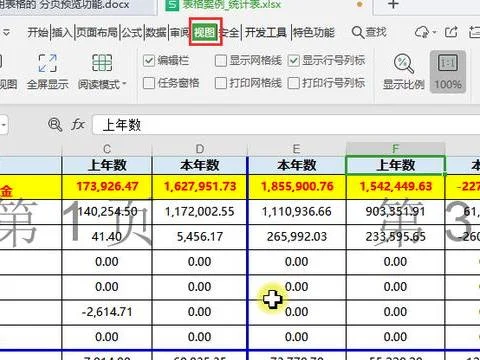Select column D header

(x=200, y=149)
